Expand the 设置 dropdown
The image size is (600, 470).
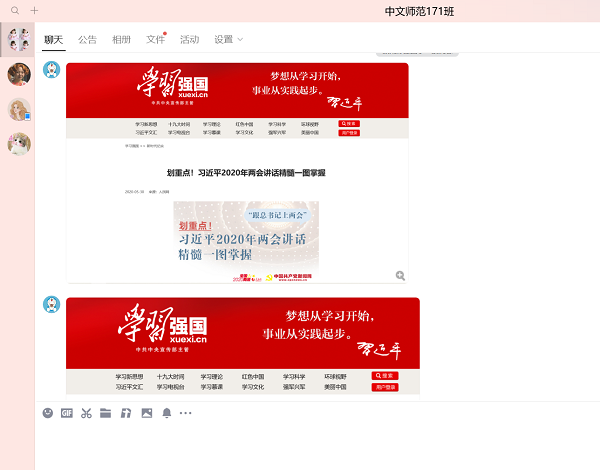(x=228, y=39)
